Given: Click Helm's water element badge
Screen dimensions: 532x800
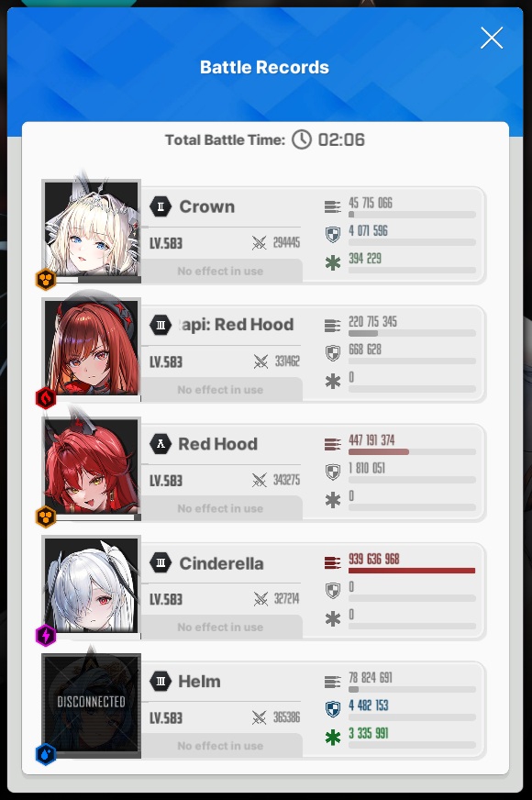Looking at the screenshot, I should 46,754.
